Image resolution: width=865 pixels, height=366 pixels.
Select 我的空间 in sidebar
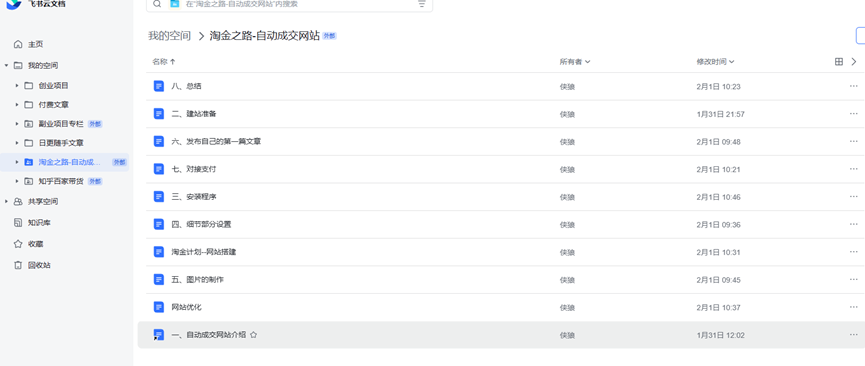pos(43,66)
